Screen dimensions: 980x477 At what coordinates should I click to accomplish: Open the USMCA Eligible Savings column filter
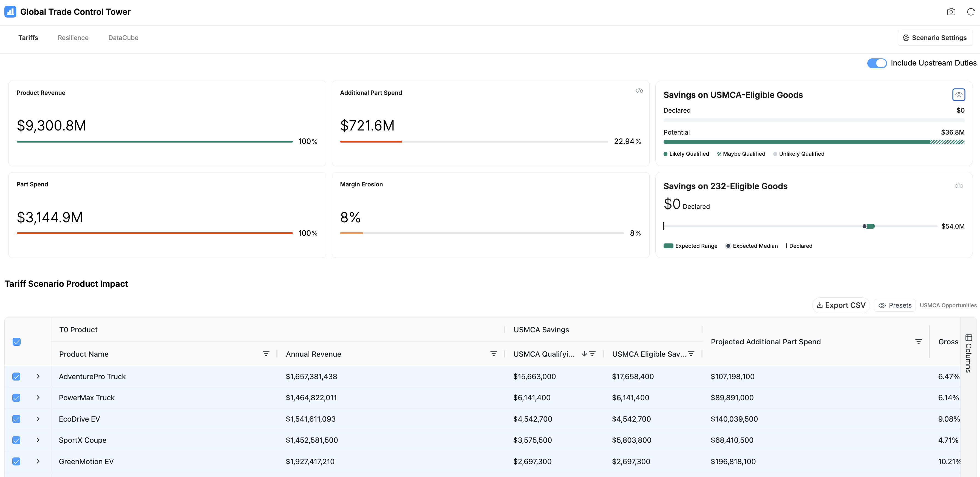tap(691, 354)
